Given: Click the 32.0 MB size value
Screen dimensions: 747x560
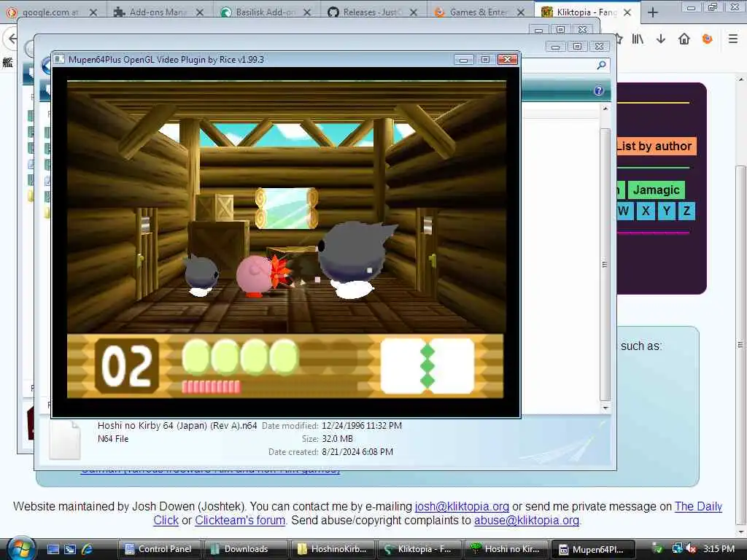Looking at the screenshot, I should (x=337, y=438).
